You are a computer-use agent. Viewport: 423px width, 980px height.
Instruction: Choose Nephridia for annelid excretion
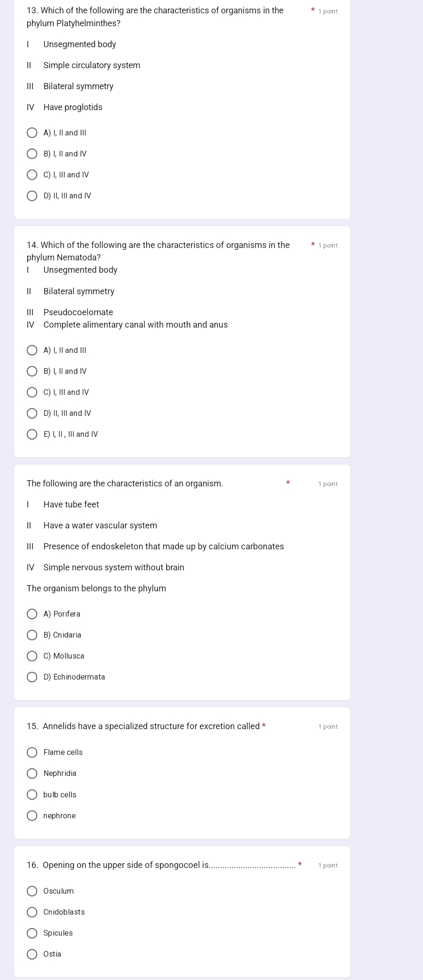(x=32, y=774)
